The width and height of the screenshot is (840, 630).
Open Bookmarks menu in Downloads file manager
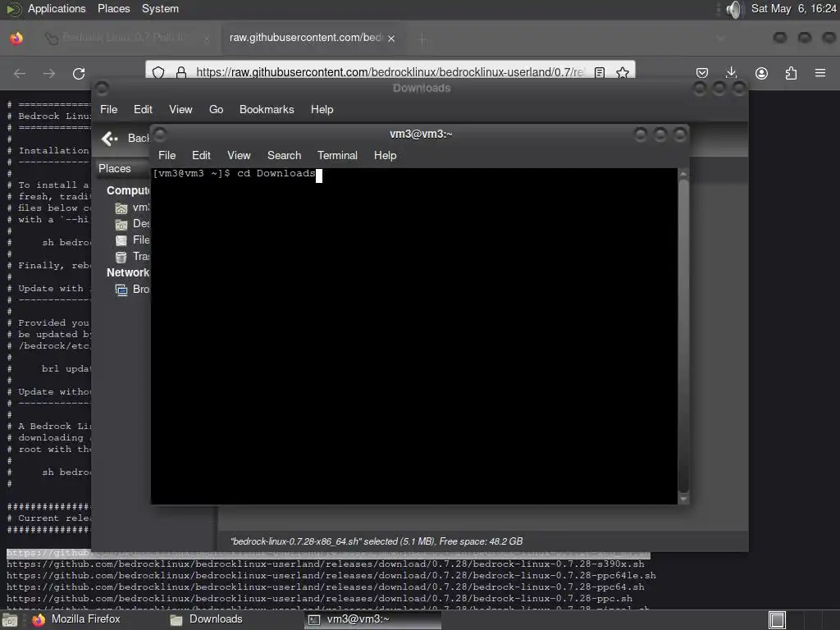pos(267,109)
